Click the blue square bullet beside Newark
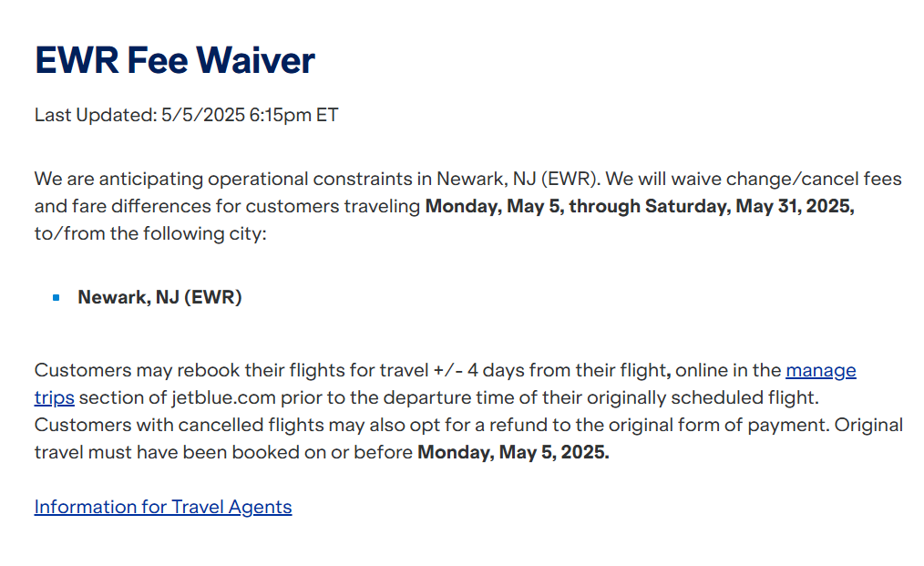 point(56,298)
